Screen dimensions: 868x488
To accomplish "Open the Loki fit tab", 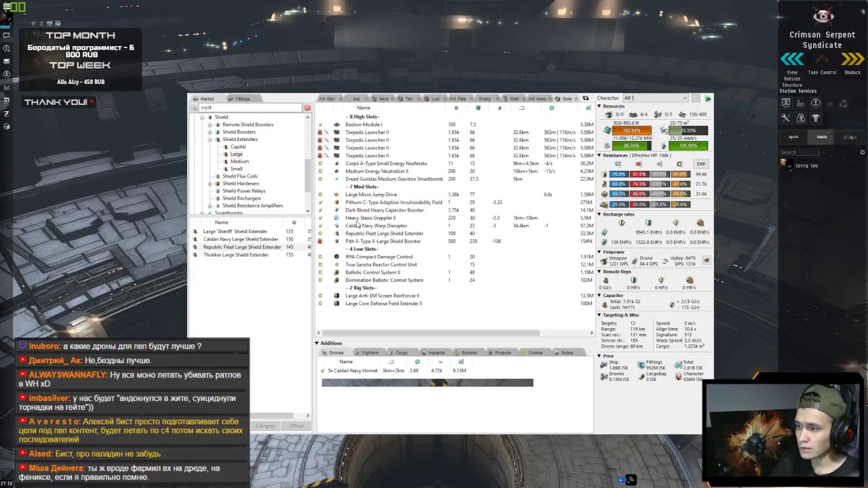I will (x=433, y=99).
